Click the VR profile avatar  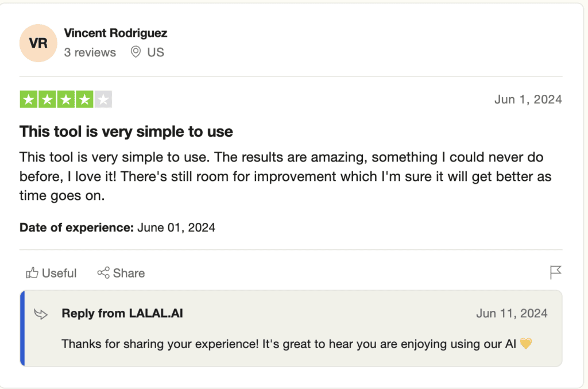point(38,43)
